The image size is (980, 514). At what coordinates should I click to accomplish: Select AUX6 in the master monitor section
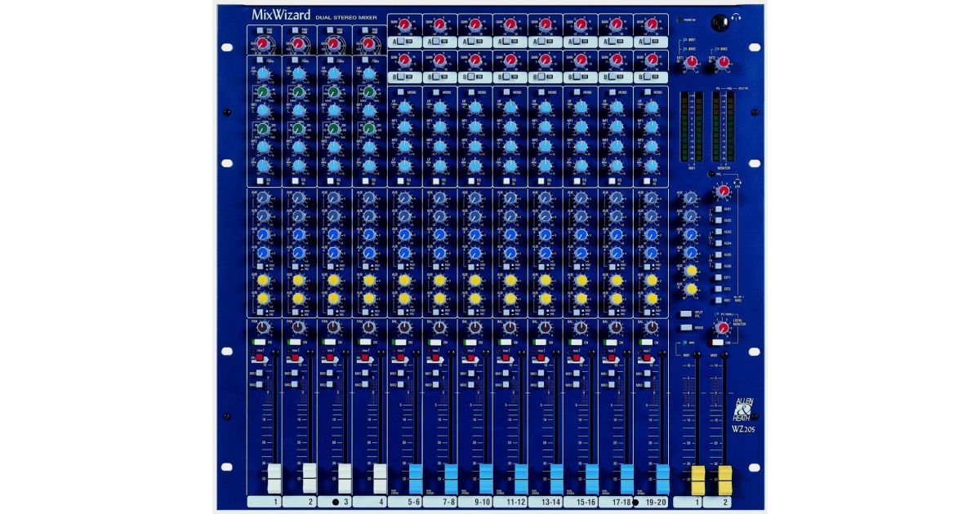pos(718,266)
